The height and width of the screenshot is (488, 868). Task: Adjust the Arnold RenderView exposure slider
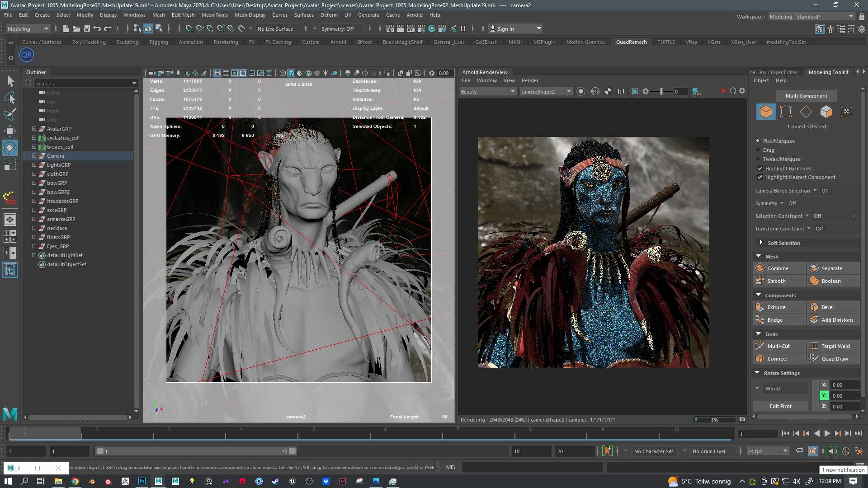point(661,91)
